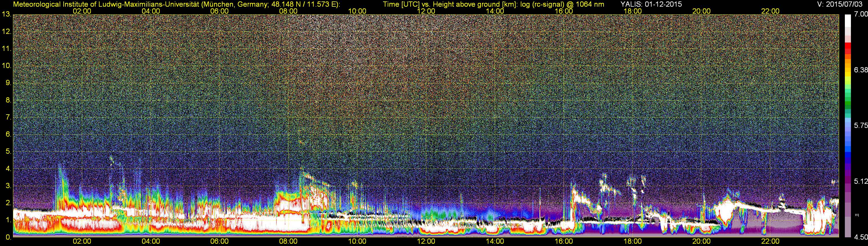Click 20:00 on the upper time axis
The height and width of the screenshot is (246, 868).
[x=702, y=11]
